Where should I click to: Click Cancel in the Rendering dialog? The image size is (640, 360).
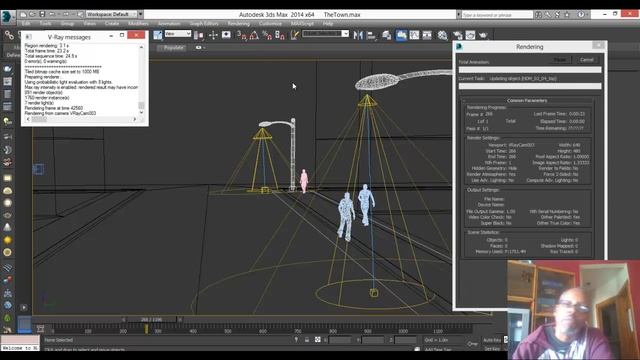(x=587, y=60)
